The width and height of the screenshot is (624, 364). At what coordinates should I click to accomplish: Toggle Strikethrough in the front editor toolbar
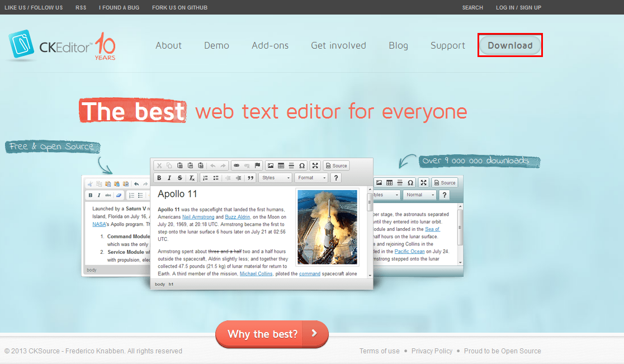coord(180,178)
